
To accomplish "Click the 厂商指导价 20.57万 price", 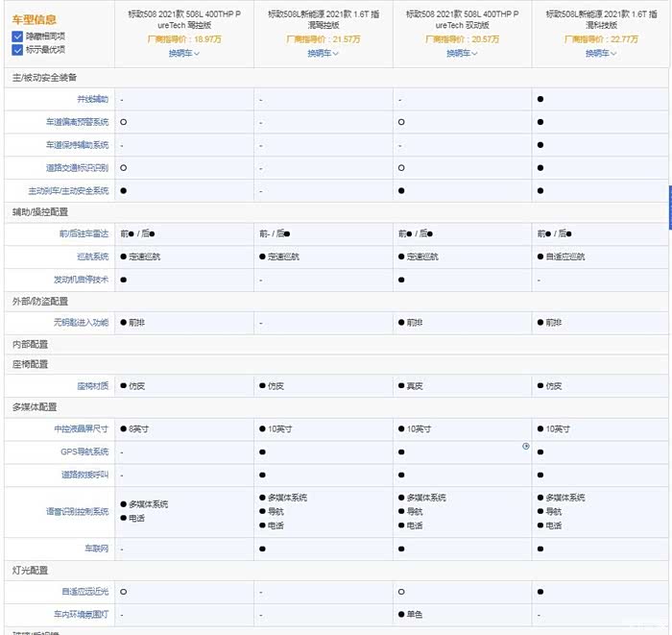I will point(462,39).
